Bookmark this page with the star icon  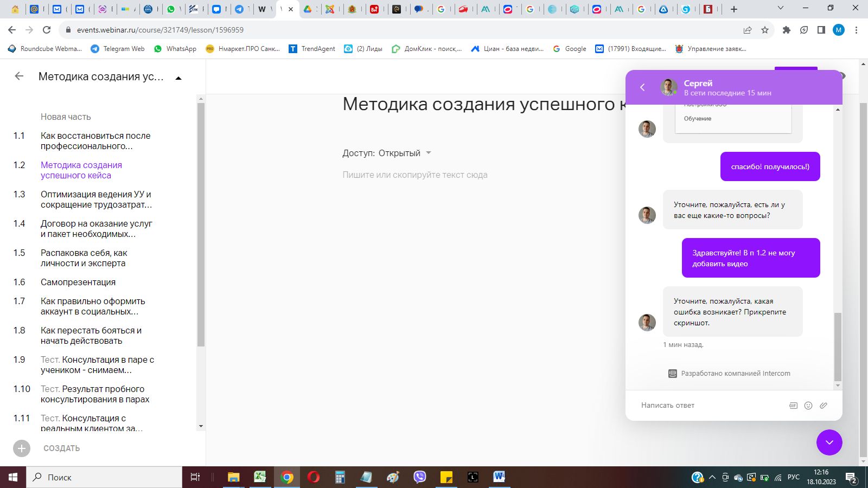pos(765,30)
